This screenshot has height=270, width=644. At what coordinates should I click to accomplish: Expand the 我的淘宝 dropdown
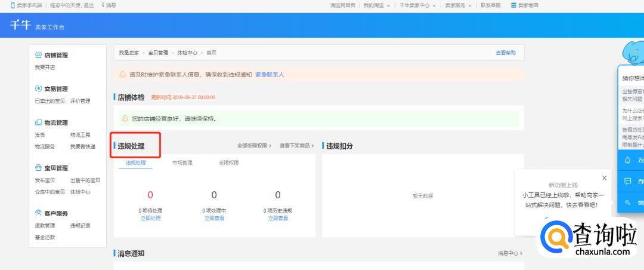[377, 5]
